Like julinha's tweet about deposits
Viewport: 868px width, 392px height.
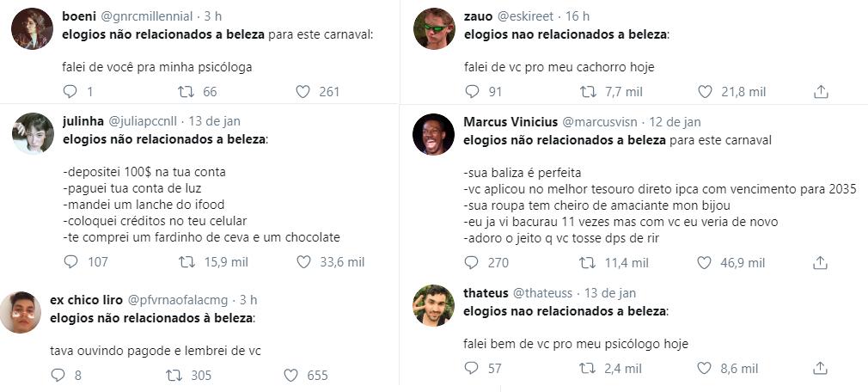point(302,261)
